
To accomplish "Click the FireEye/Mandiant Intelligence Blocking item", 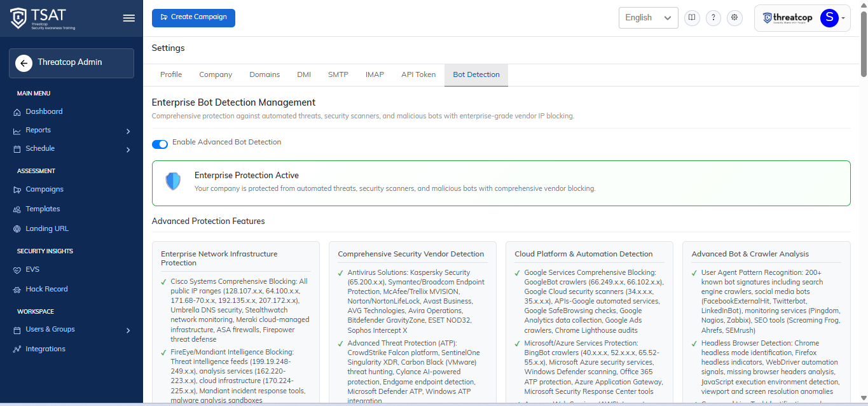I will pos(236,376).
